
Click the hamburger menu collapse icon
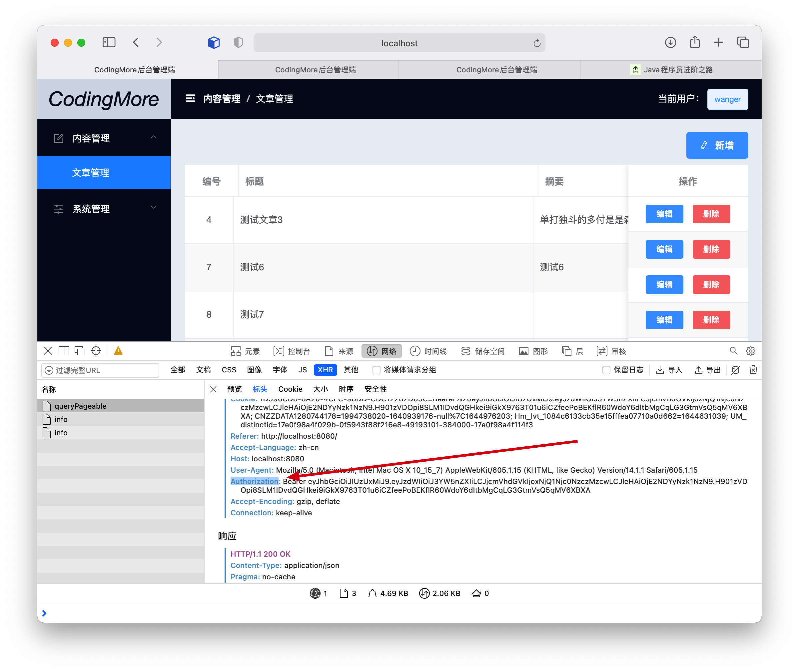coord(190,99)
